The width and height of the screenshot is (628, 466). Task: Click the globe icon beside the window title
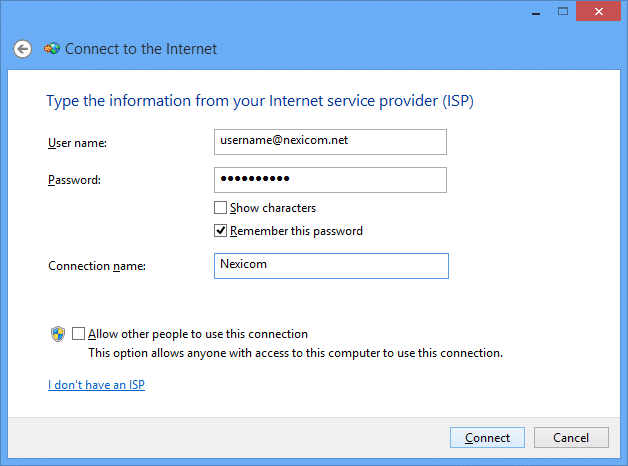point(52,49)
